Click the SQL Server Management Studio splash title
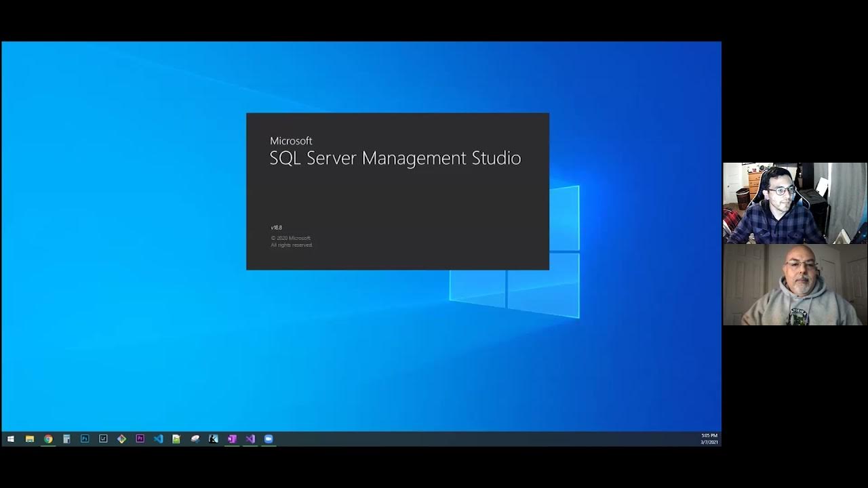 [x=395, y=158]
